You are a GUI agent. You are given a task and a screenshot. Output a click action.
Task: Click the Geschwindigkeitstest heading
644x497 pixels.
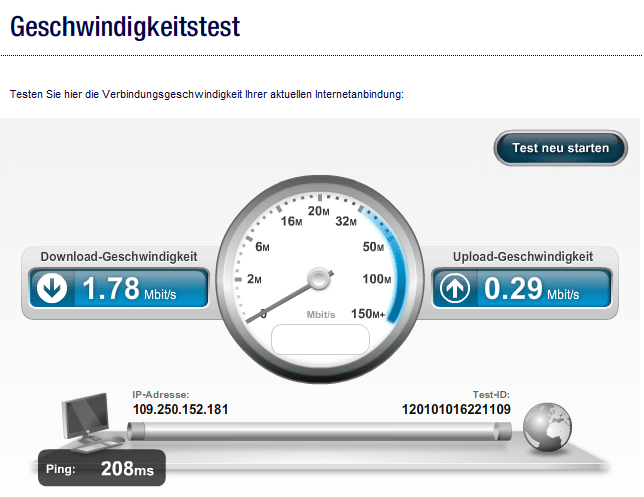click(x=125, y=27)
